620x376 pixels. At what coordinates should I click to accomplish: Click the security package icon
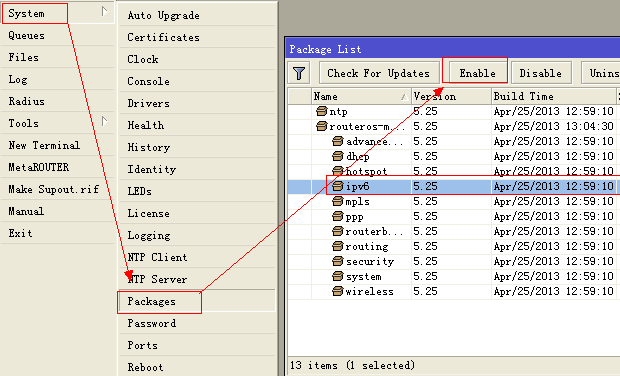338,261
